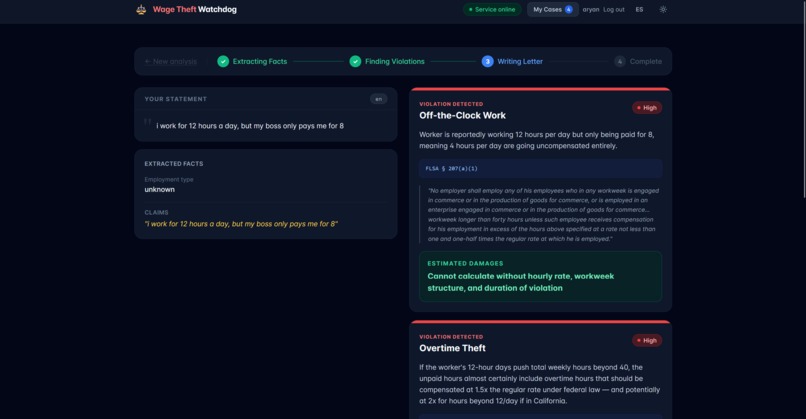Click the My Cases count badge
Viewport: 806px width, 419px height.
point(569,9)
